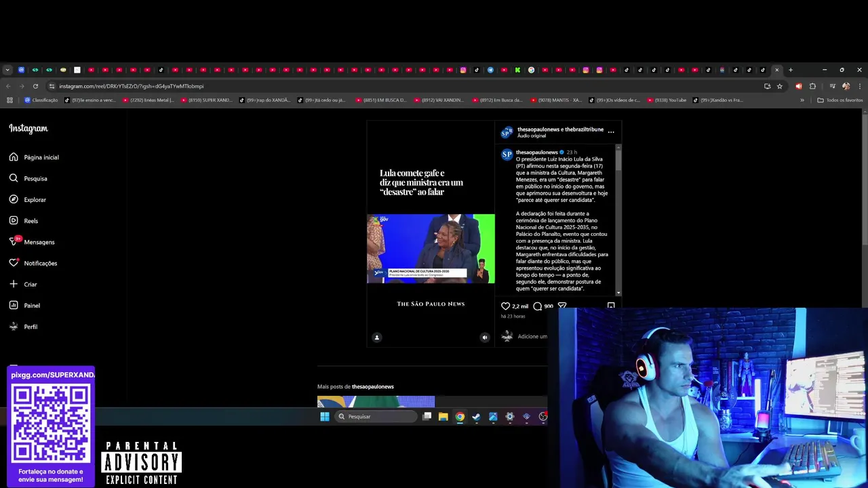This screenshot has height=488, width=868.
Task: Click the Chrome taskbar icon
Action: 460,416
